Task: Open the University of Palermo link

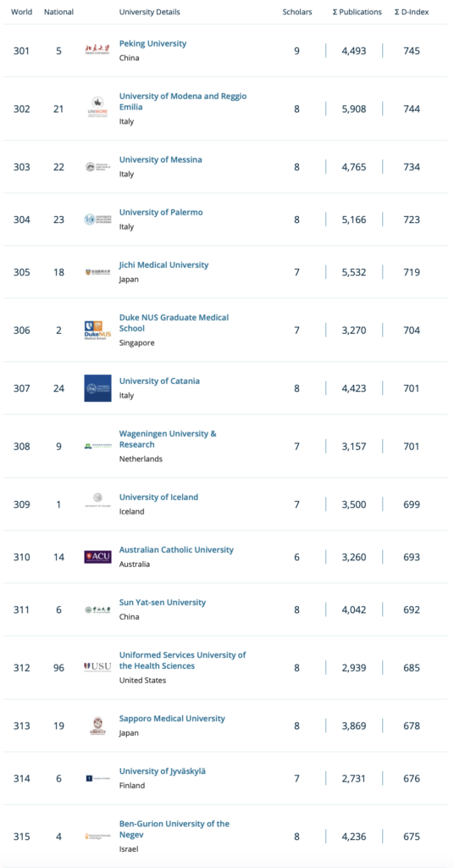Action: tap(161, 212)
